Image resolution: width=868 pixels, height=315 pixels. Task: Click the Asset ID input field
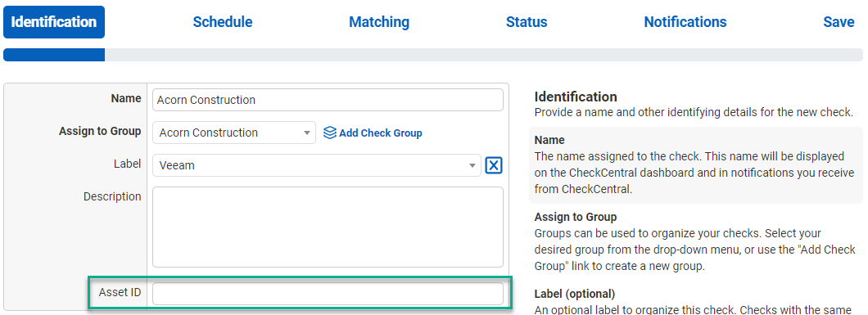pos(328,294)
